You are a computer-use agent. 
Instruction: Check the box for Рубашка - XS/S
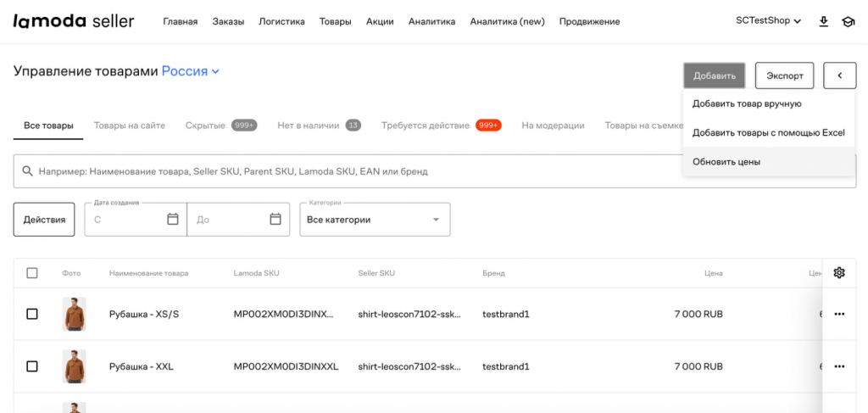[32, 314]
